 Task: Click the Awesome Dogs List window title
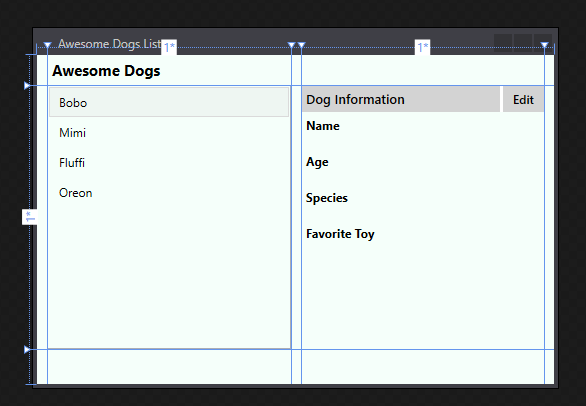(110, 44)
